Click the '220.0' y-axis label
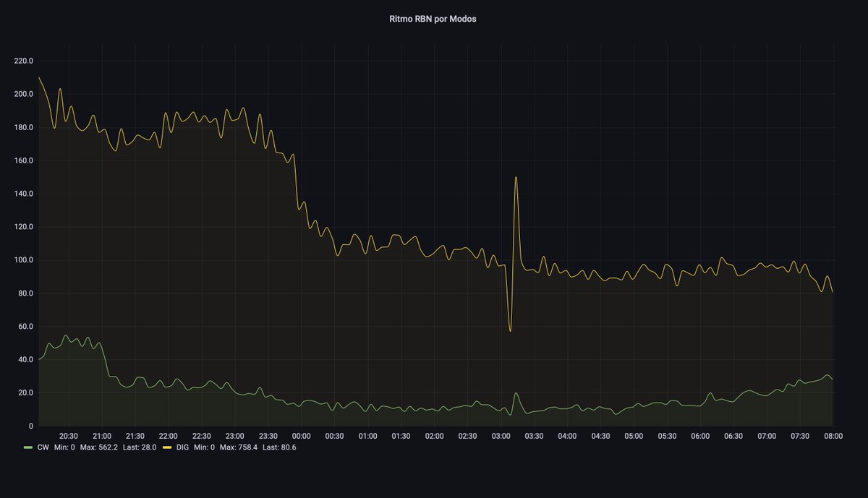 tap(24, 61)
